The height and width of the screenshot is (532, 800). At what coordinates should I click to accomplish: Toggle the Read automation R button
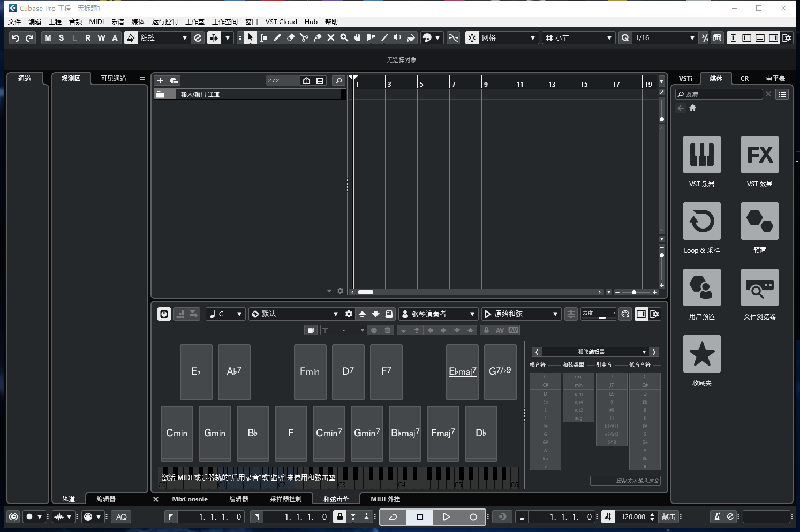coord(88,38)
